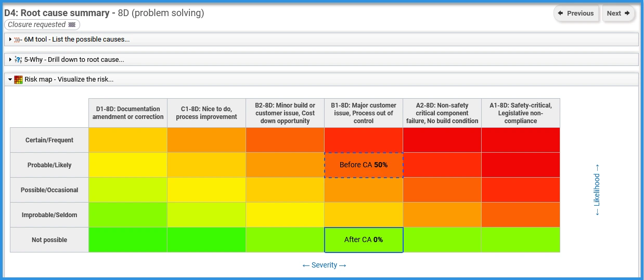This screenshot has height=280, width=644.
Task: Click the Improbable/Seldom row header
Action: [x=49, y=215]
